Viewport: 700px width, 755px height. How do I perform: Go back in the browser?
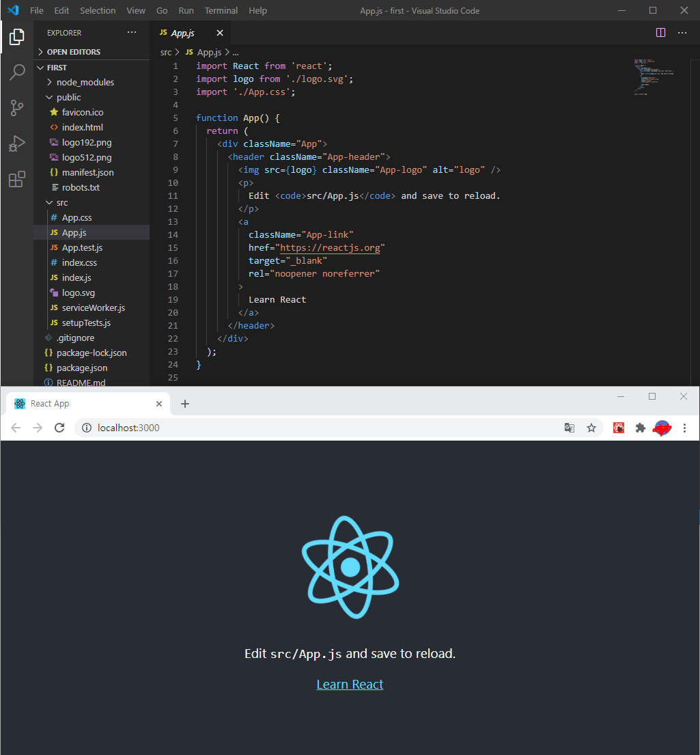pos(16,428)
